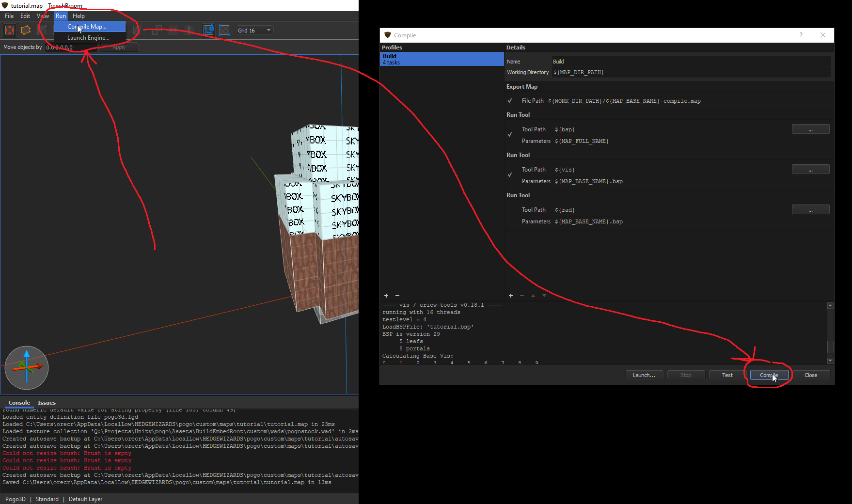The height and width of the screenshot is (504, 852).
Task: Browse for the vis tool path
Action: pos(810,170)
